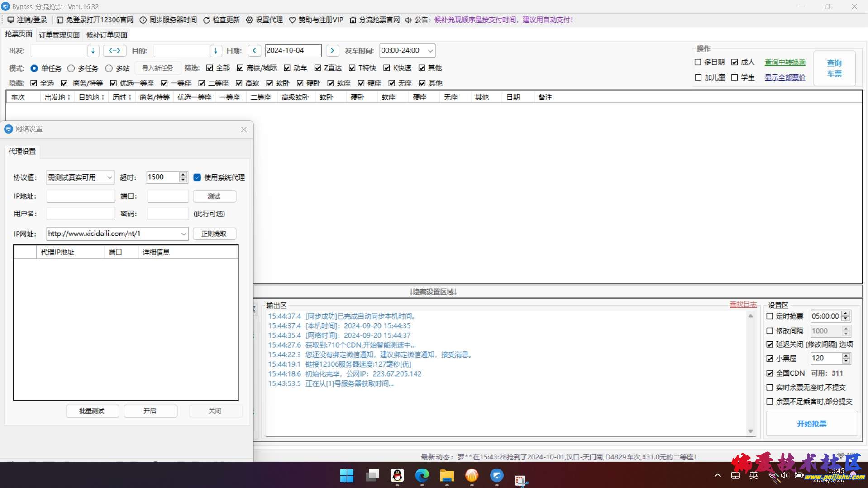868x488 pixels.
Task: Go to the previous date using left arrow
Action: (254, 51)
